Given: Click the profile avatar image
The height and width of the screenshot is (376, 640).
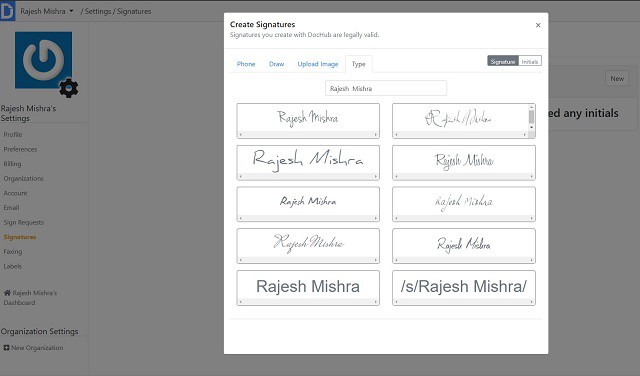Looking at the screenshot, I should [x=43, y=60].
